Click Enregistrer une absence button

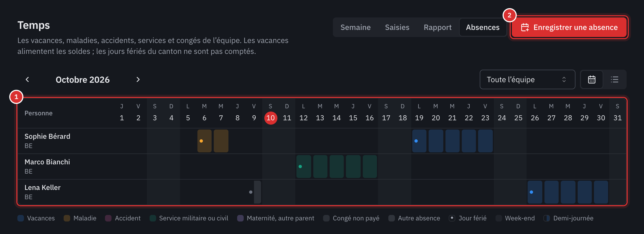[569, 27]
